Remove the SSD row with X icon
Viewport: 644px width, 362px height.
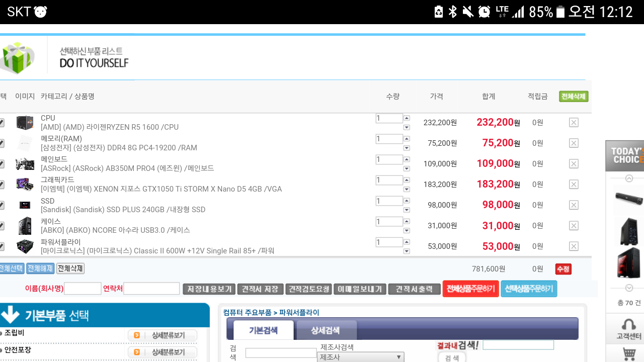coord(574,205)
